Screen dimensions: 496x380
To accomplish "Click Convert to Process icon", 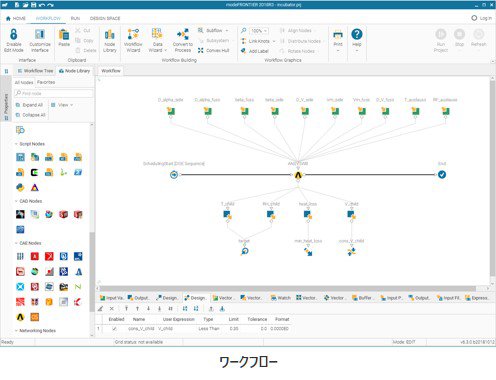I will coord(183,34).
